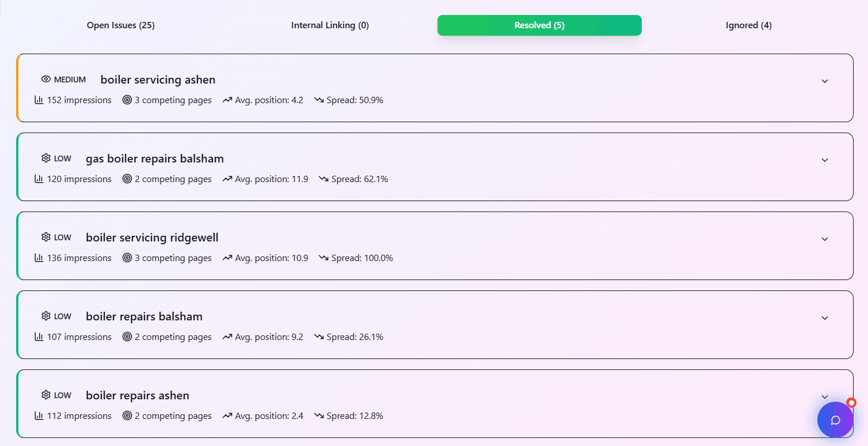Click the eye icon beside MEDIUM severity
Screen dimensions: 868x446
(45, 79)
